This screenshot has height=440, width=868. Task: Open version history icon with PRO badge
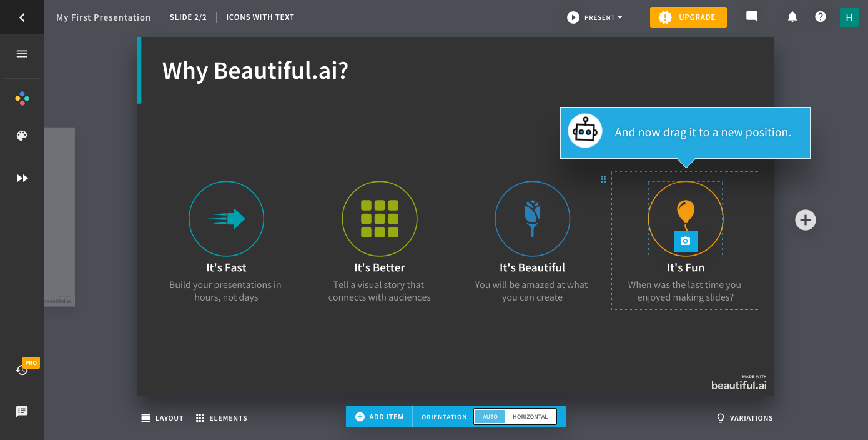(x=22, y=370)
